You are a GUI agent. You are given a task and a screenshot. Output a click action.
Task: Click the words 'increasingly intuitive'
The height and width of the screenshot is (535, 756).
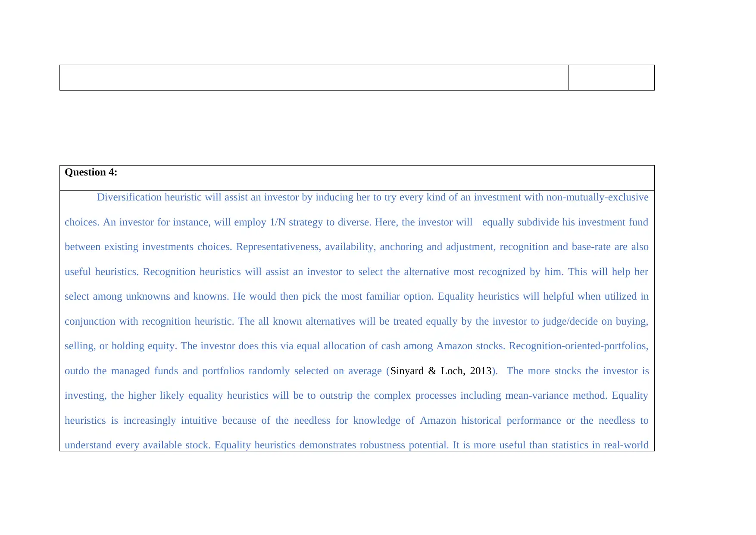[170, 421]
